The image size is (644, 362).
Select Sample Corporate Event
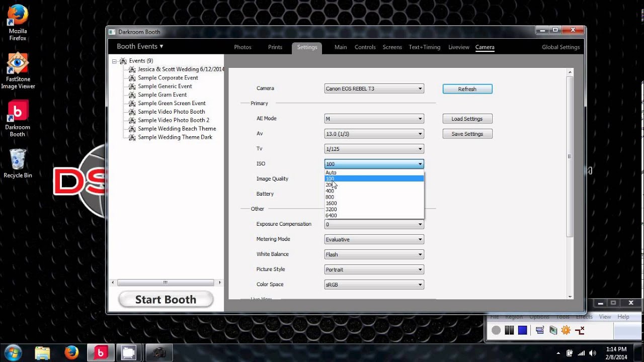tap(168, 78)
